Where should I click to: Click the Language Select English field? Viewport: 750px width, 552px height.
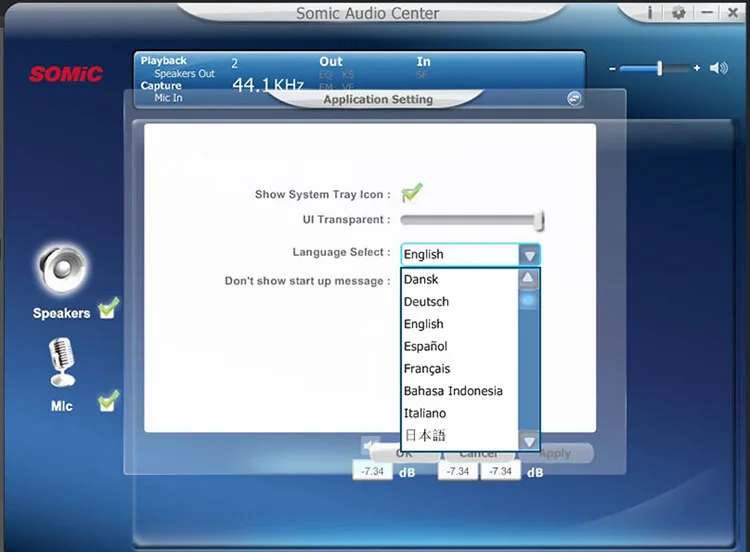[460, 254]
